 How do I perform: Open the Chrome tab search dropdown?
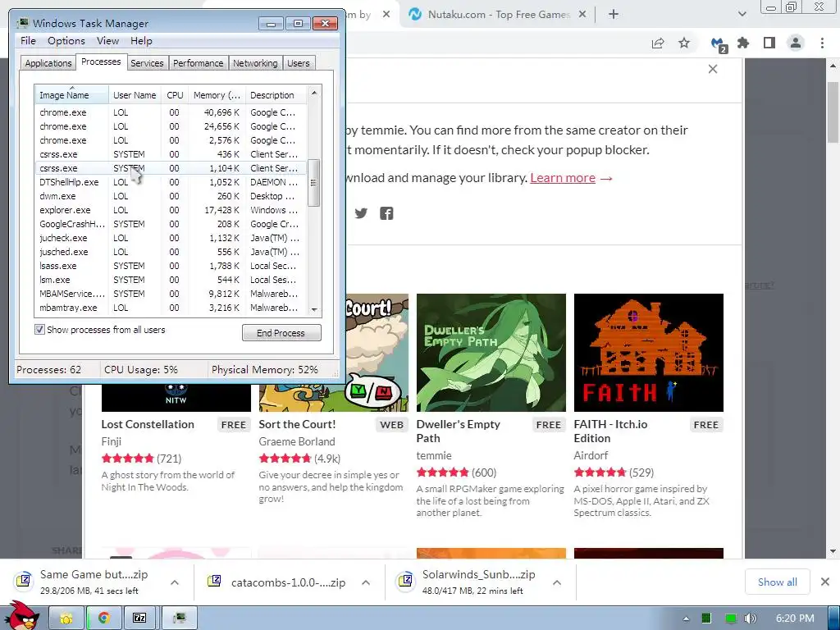[x=742, y=15]
